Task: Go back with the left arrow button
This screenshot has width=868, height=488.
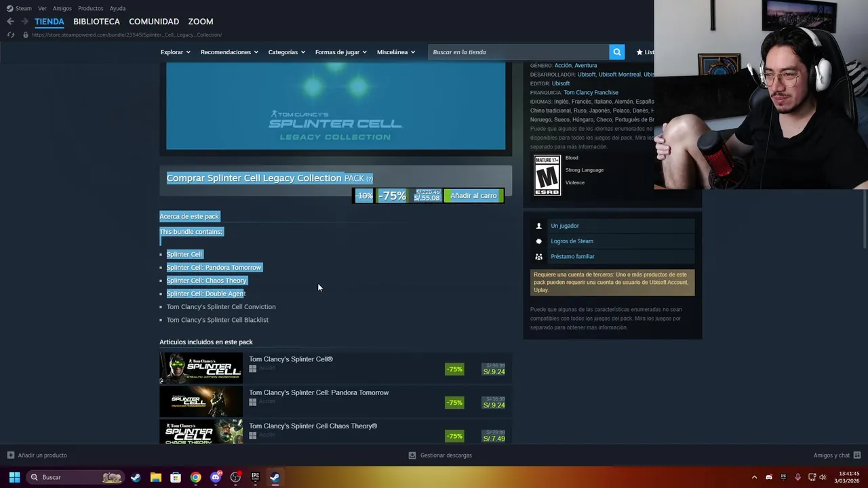Action: click(10, 22)
